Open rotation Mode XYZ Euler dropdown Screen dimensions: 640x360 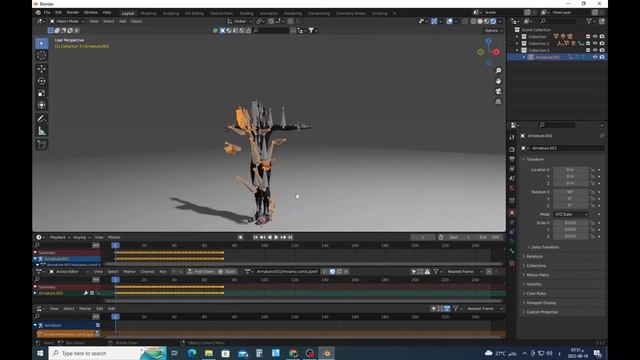[x=571, y=214]
